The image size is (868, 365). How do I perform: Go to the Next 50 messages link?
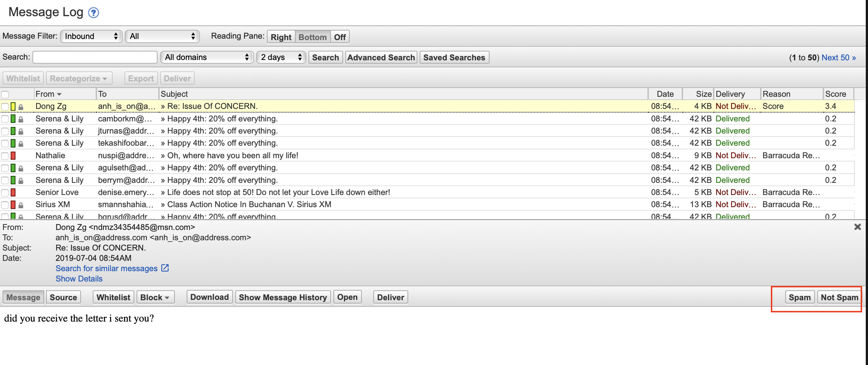tap(839, 58)
